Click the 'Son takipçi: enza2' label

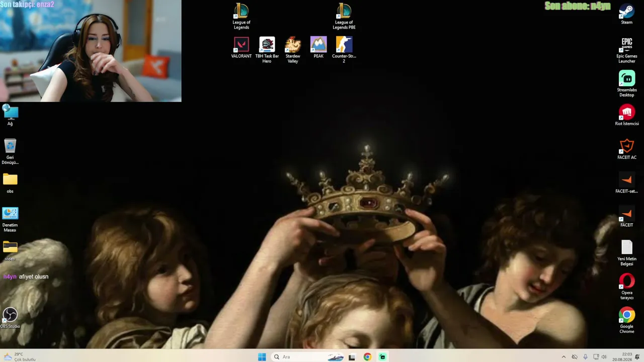coord(27,5)
